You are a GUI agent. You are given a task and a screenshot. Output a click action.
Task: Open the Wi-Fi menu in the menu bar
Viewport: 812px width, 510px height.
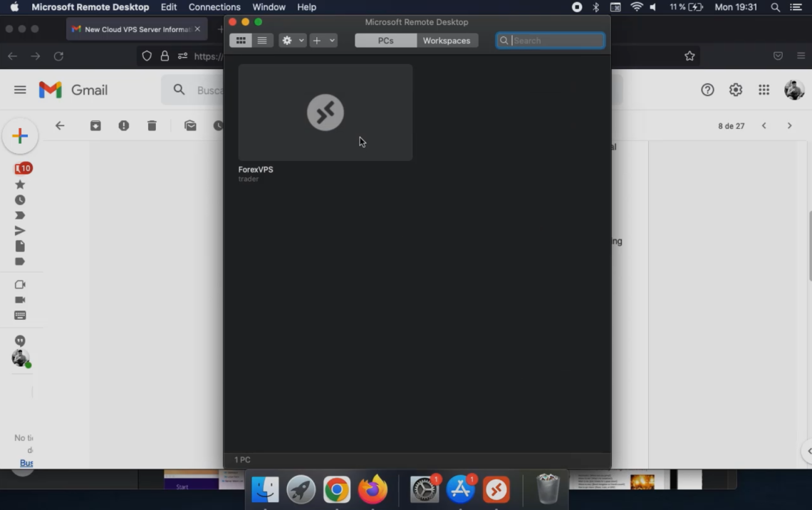(x=635, y=7)
